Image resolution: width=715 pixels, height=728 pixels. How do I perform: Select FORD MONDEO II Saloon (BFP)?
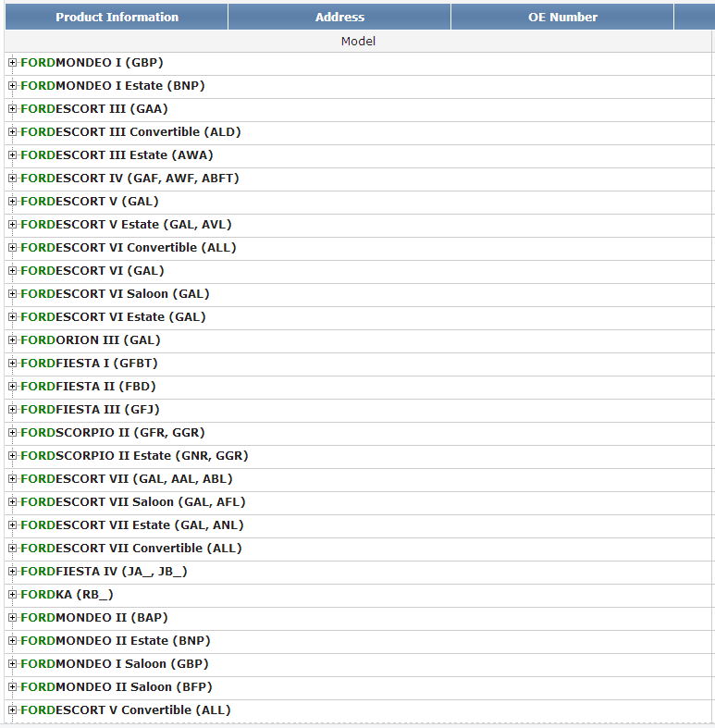(x=117, y=686)
